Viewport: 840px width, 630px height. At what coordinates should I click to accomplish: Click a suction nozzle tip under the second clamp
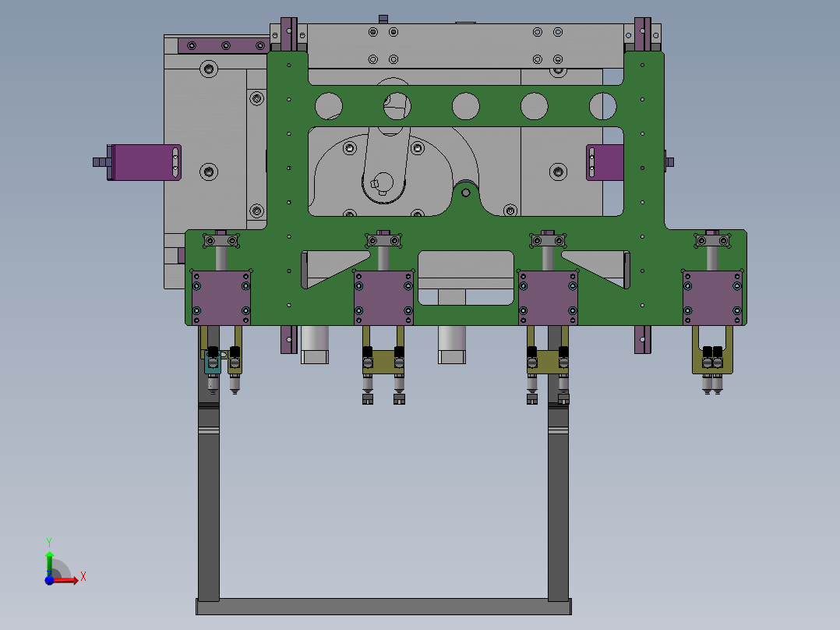pos(366,398)
